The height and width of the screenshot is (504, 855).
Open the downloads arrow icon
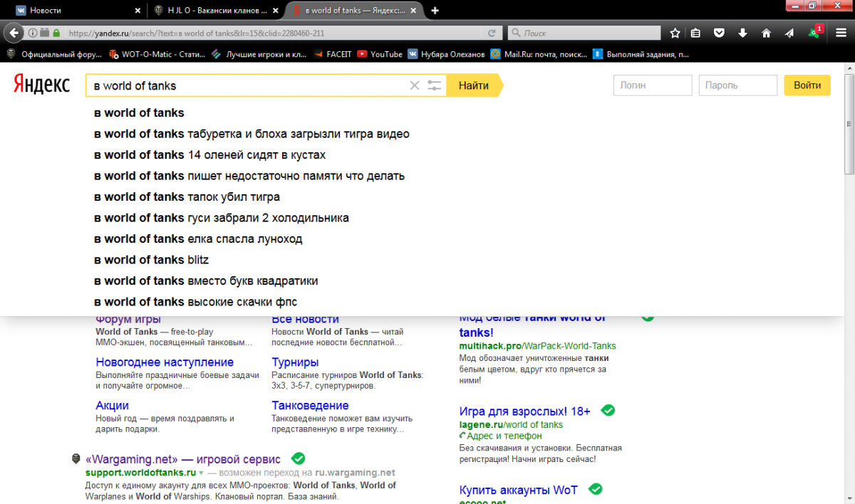[x=742, y=33]
